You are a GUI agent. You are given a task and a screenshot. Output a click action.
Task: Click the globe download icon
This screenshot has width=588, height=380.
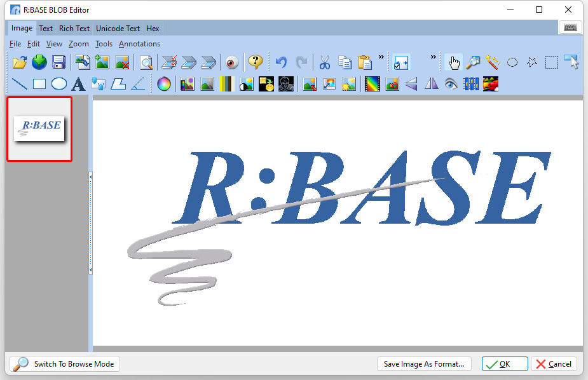pos(39,62)
